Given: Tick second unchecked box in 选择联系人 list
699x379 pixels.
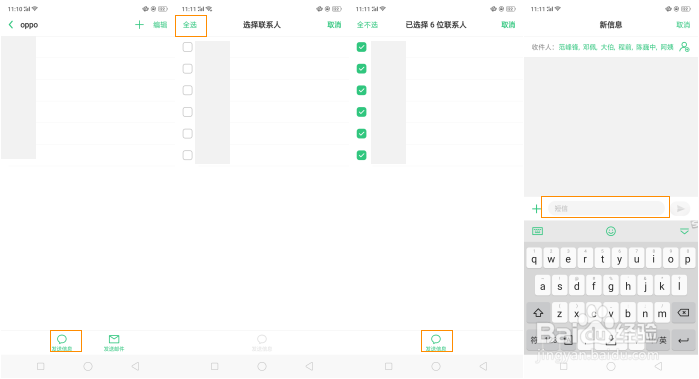Looking at the screenshot, I should point(188,69).
